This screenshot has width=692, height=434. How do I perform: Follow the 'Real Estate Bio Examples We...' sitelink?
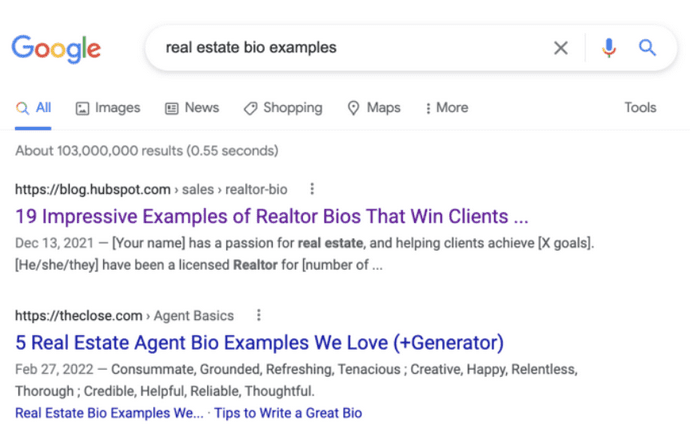click(x=110, y=413)
